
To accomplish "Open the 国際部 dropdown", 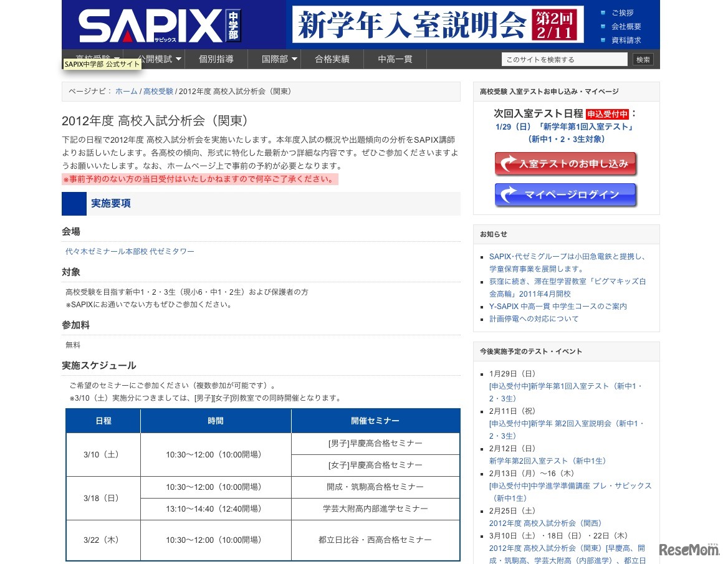I will (275, 59).
